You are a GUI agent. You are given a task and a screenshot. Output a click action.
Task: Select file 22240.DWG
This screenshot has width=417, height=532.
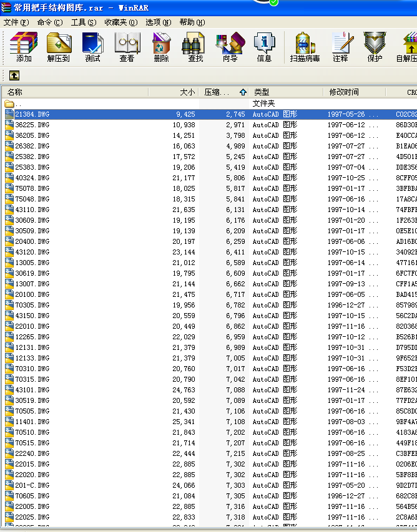32,453
